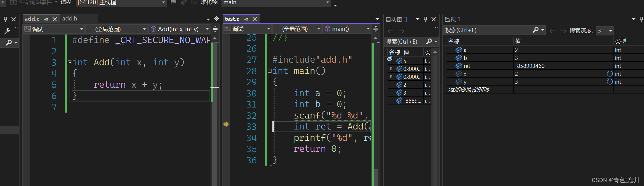
Task: Click the back arrow in 监视 1
Action: point(552,31)
